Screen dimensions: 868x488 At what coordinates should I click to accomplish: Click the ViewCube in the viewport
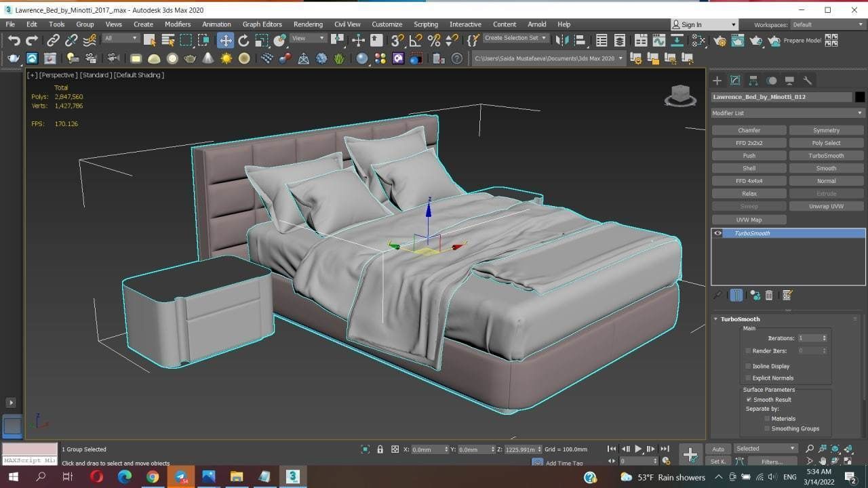(x=680, y=96)
